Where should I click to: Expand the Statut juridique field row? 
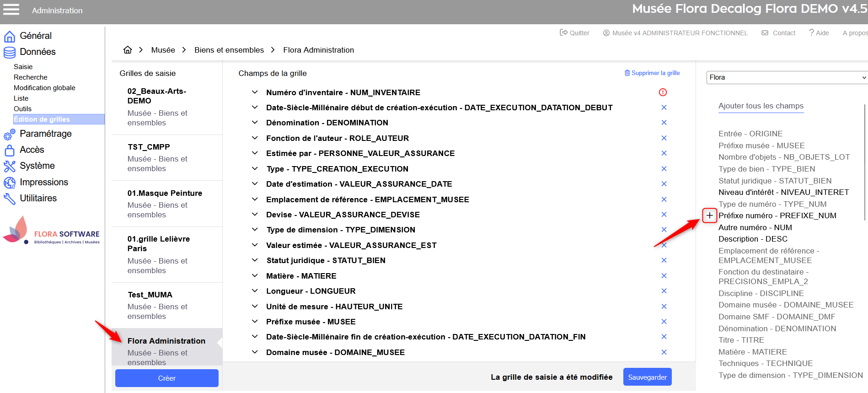pyautogui.click(x=255, y=260)
